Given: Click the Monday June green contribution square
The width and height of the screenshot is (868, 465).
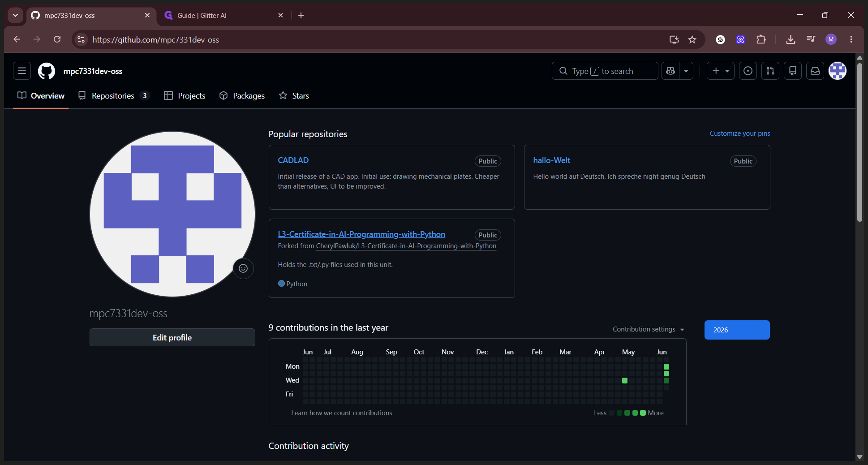Looking at the screenshot, I should [x=666, y=366].
